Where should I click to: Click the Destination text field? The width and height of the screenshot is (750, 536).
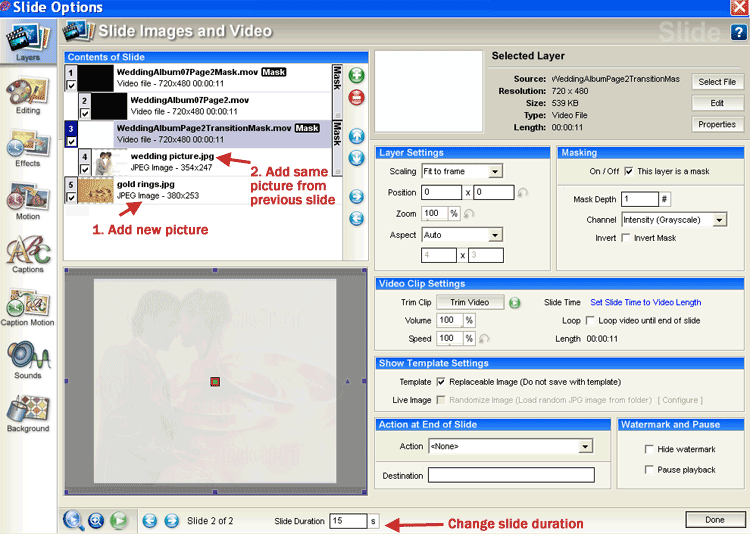tap(511, 475)
